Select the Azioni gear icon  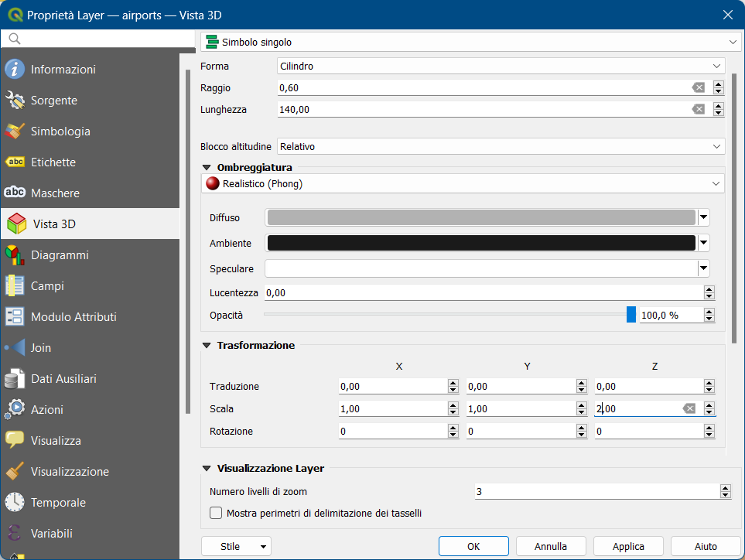coord(15,409)
